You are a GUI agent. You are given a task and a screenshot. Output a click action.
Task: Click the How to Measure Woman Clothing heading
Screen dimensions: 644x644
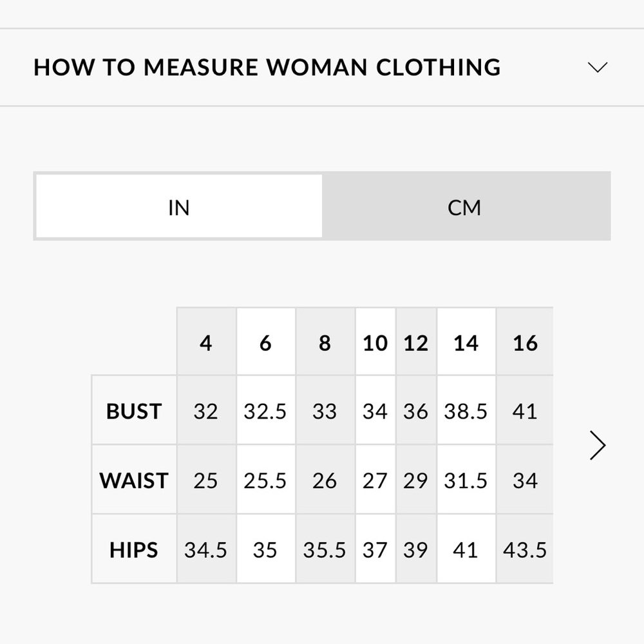[267, 68]
